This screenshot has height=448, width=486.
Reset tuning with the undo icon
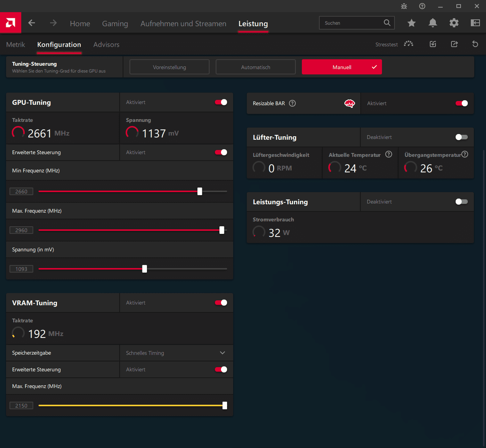coord(475,44)
